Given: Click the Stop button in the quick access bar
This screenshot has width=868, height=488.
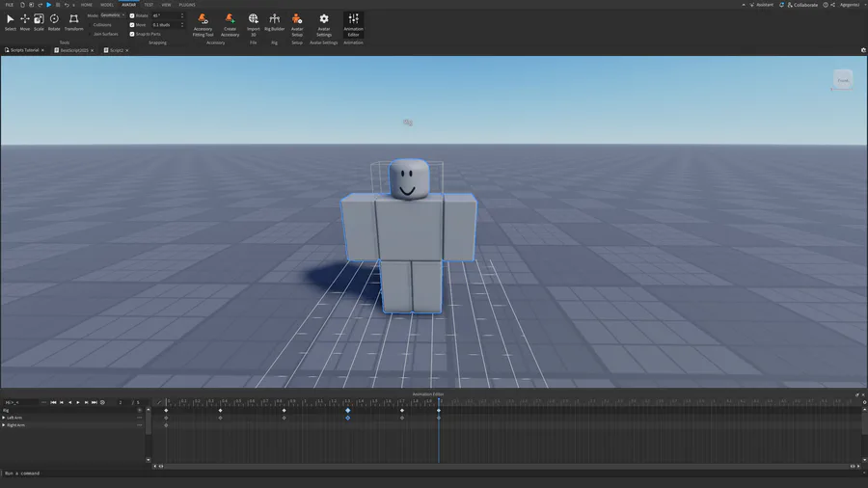Looking at the screenshot, I should tap(58, 5).
